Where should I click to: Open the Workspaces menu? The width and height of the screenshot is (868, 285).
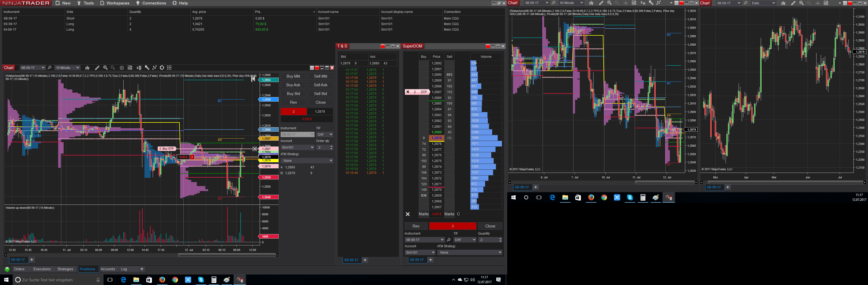pyautogui.click(x=115, y=3)
